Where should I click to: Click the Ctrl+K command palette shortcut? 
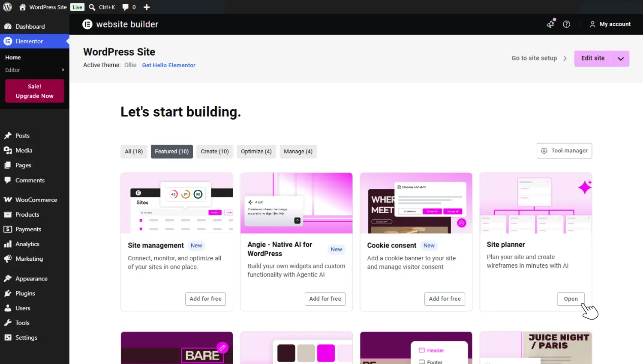coord(107,7)
